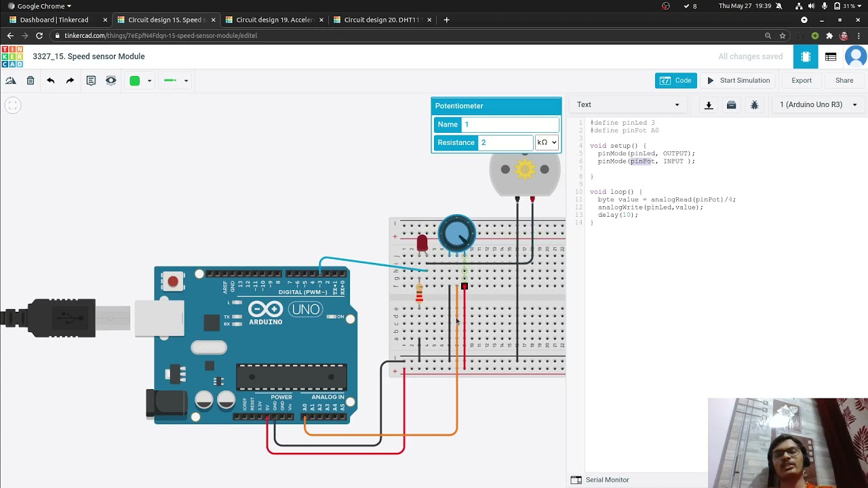
Task: Open the Chrome profile avatar
Action: 844,36
